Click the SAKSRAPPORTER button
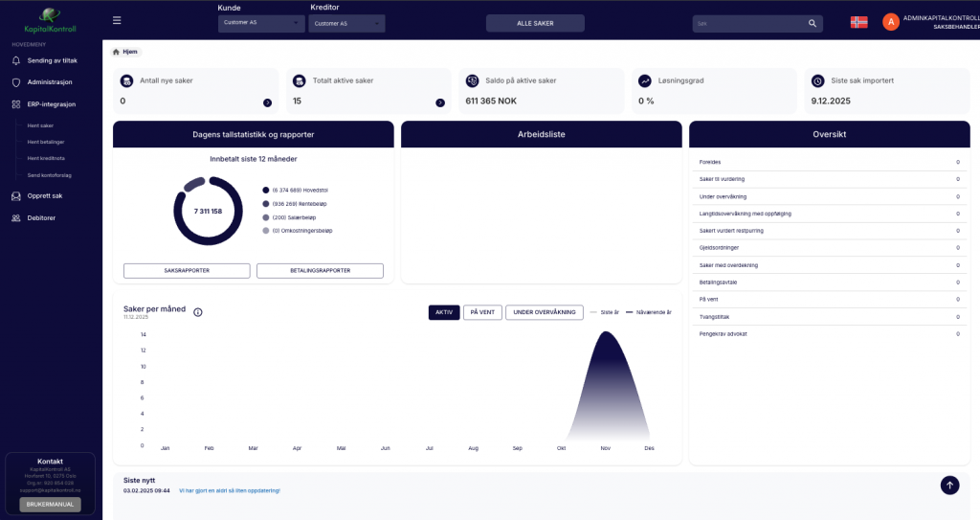The height and width of the screenshot is (520, 980). tap(187, 271)
